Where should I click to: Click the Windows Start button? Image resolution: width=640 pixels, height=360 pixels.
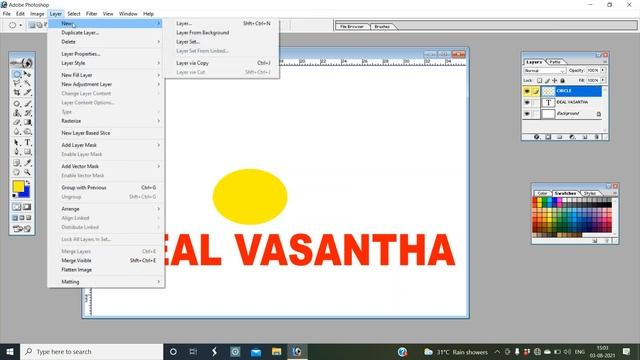click(x=10, y=351)
